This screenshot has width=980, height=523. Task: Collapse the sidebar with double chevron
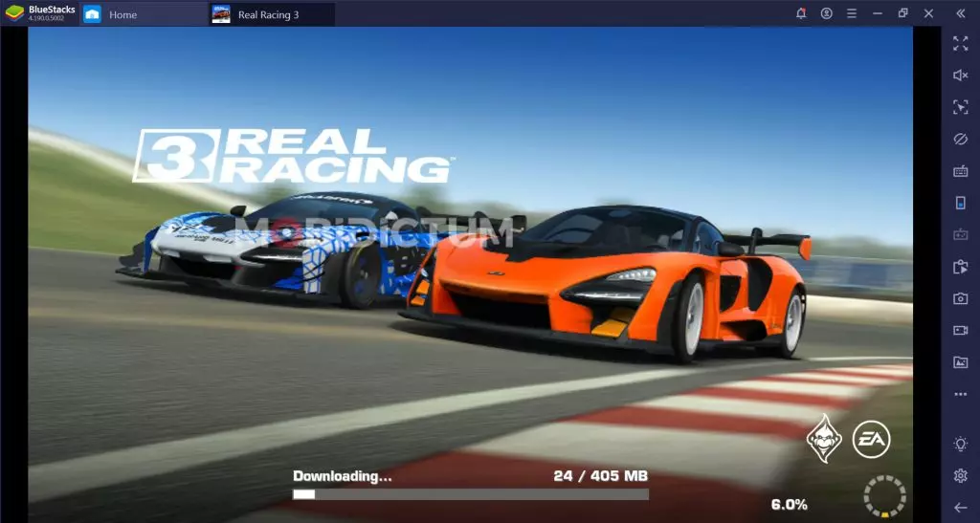[960, 13]
